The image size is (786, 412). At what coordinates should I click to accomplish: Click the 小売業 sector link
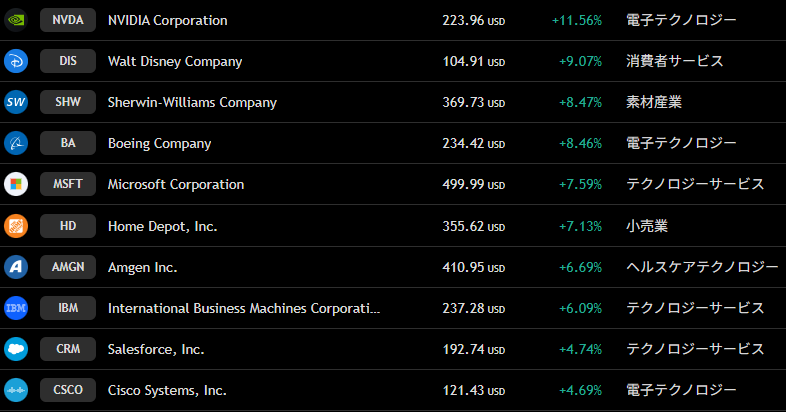tap(647, 226)
